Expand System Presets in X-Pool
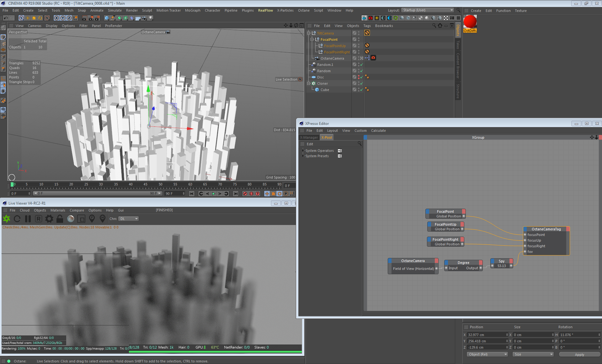 [x=303, y=156]
